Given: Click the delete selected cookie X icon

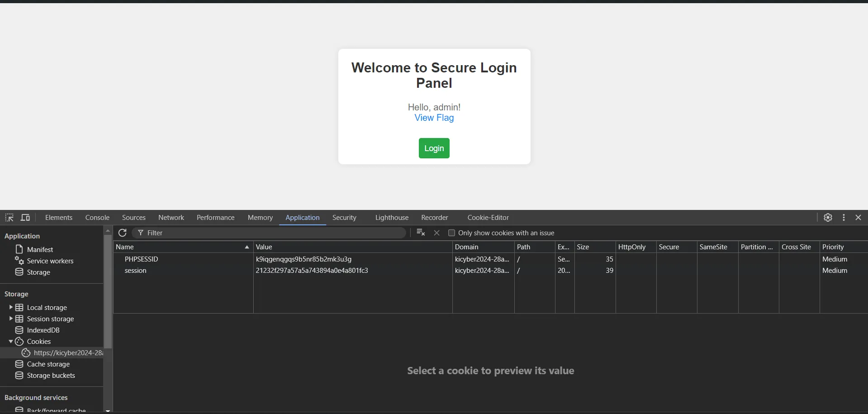Looking at the screenshot, I should click(x=436, y=233).
